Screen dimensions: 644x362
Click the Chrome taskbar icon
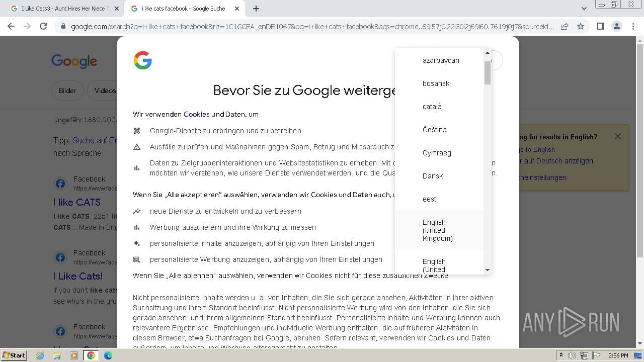[x=91, y=355]
